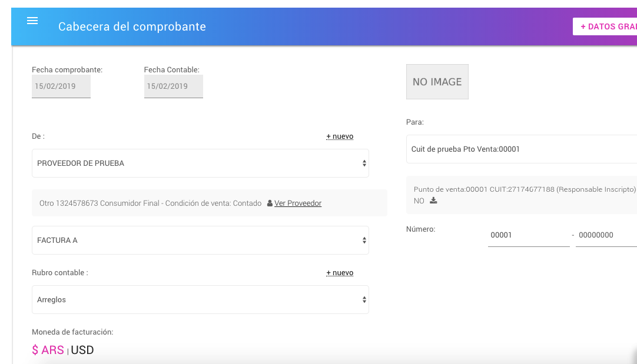Click the download icon next to NO
This screenshot has height=364, width=637.
click(434, 201)
